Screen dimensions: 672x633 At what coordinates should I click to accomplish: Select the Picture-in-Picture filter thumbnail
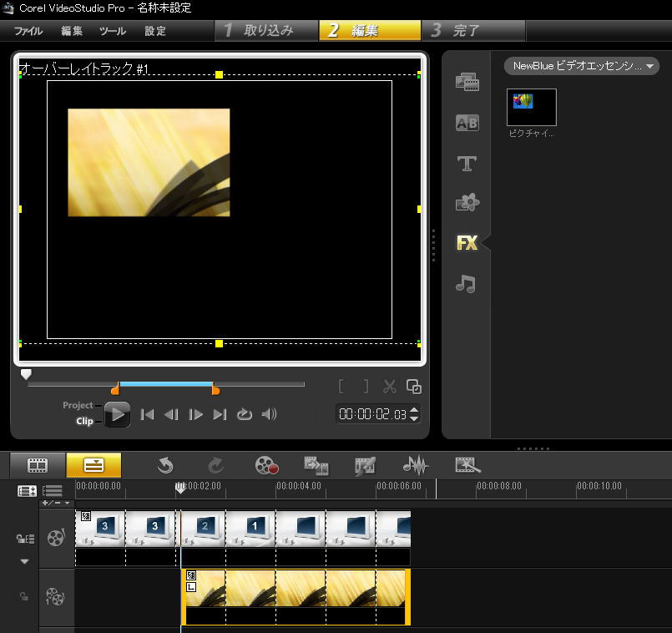532,107
